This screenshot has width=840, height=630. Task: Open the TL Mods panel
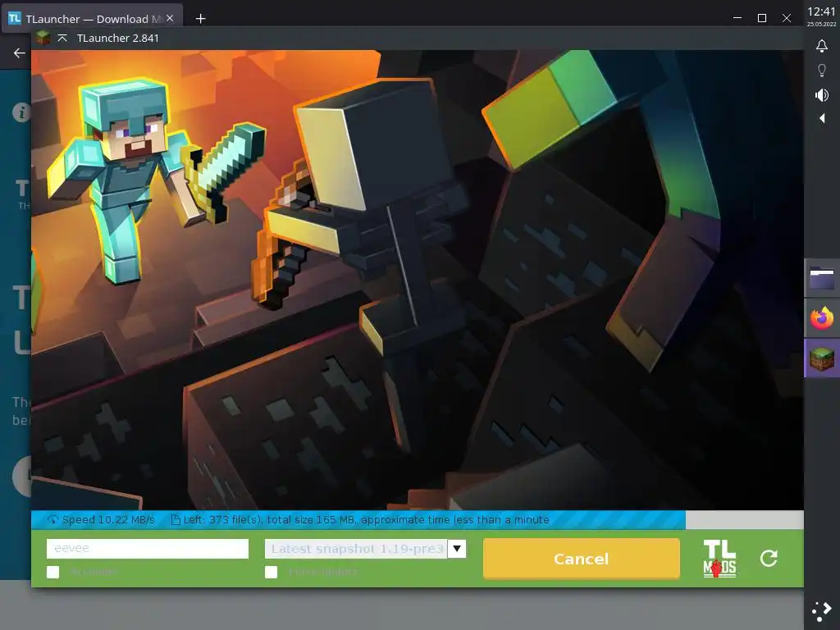coord(719,559)
